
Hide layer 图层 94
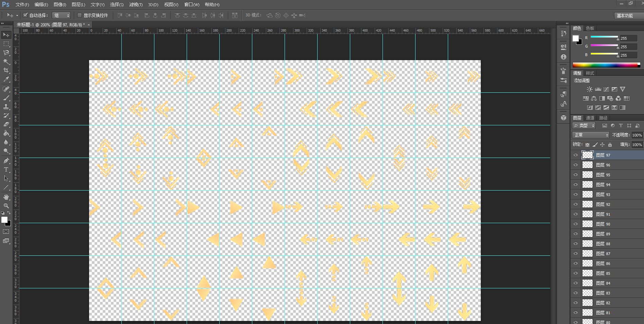point(576,185)
